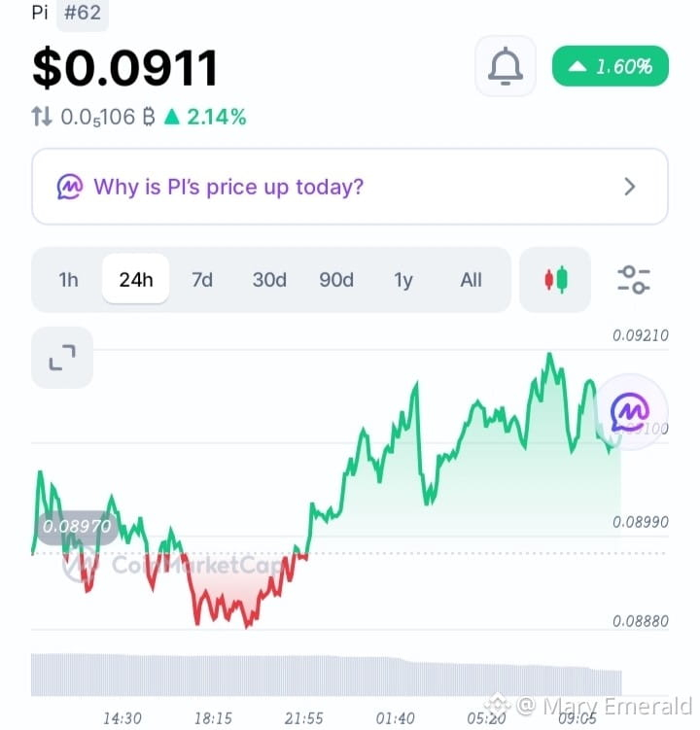Image resolution: width=700 pixels, height=730 pixels.
Task: Tap the #62 rank badge
Action: (x=83, y=13)
